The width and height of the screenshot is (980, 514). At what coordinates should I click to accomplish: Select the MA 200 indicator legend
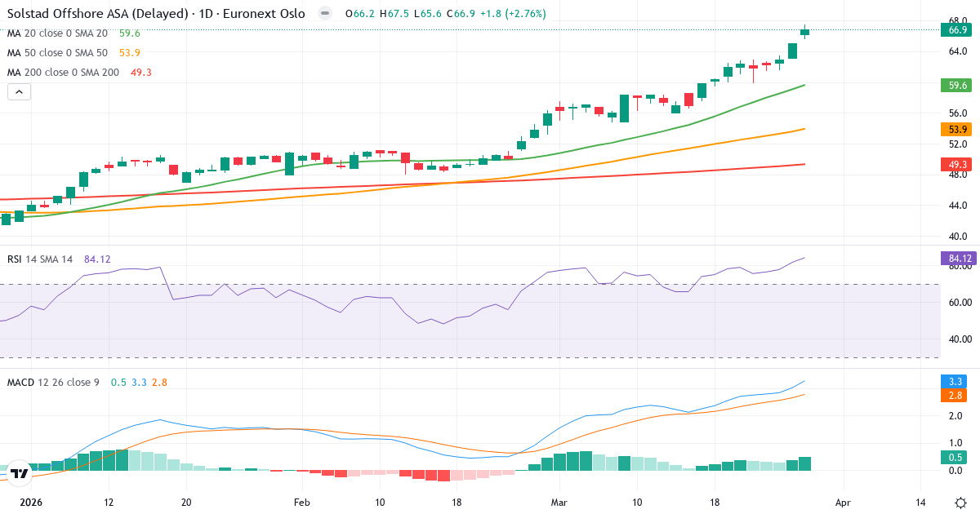click(62, 73)
